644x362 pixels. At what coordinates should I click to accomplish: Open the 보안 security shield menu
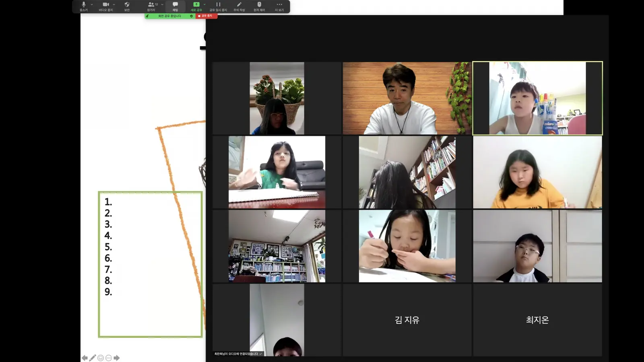coord(127,6)
